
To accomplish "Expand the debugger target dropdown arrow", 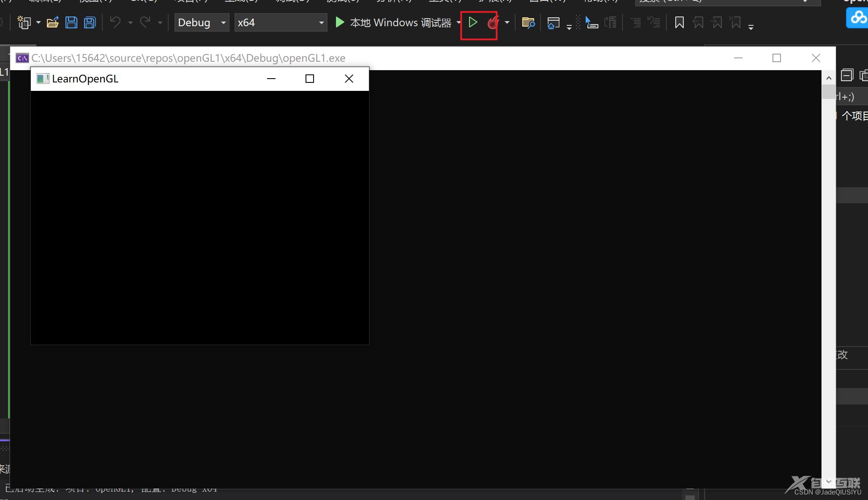I will tap(458, 22).
